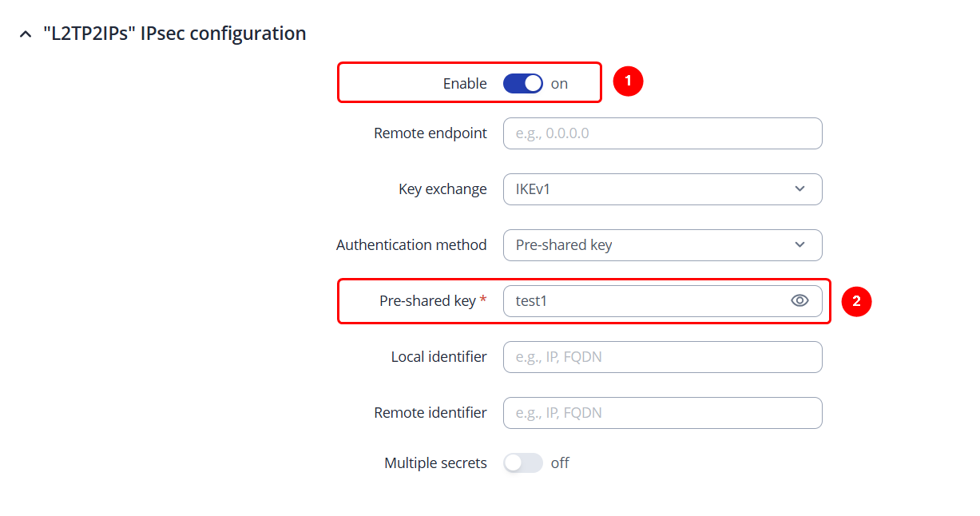980x516 pixels.
Task: Click the red step 2 badge
Action: pyautogui.click(x=856, y=302)
